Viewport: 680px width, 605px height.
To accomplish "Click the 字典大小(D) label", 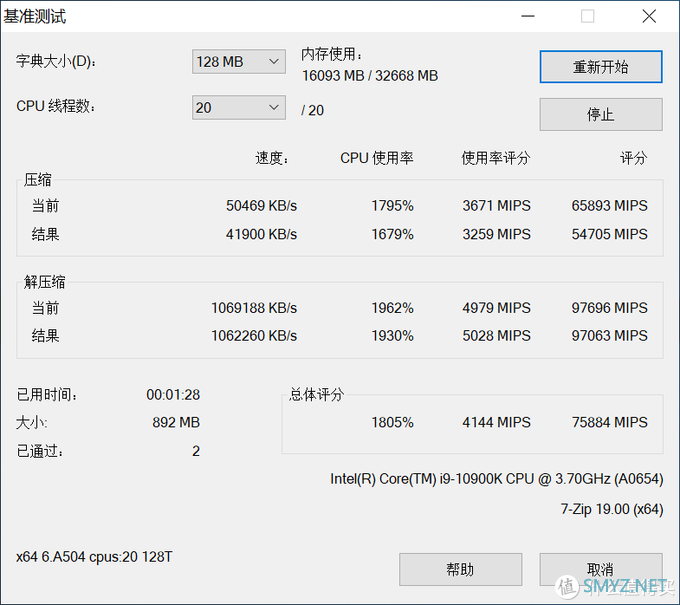I will (56, 62).
